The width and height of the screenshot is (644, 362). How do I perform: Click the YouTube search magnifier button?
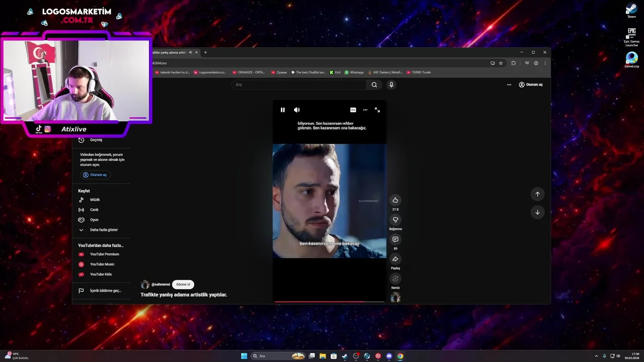(x=374, y=84)
